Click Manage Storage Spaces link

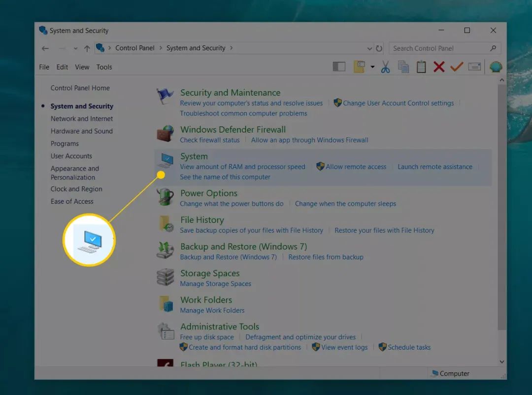[215, 284]
